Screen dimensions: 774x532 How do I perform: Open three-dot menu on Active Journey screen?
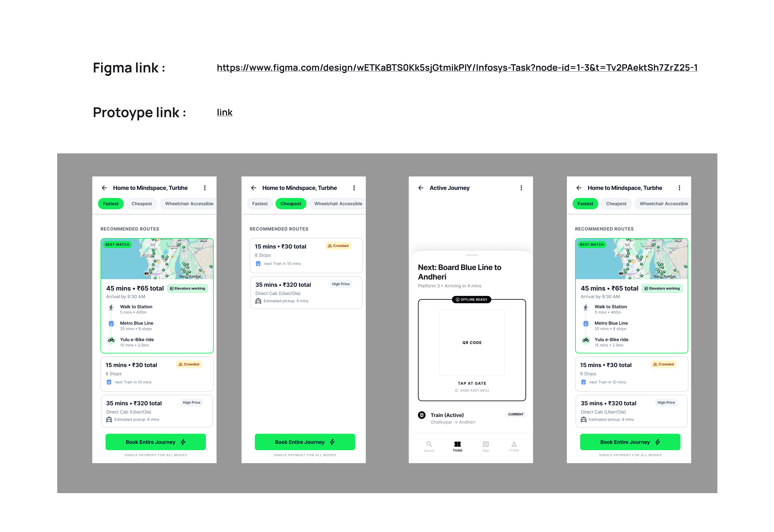coord(521,188)
